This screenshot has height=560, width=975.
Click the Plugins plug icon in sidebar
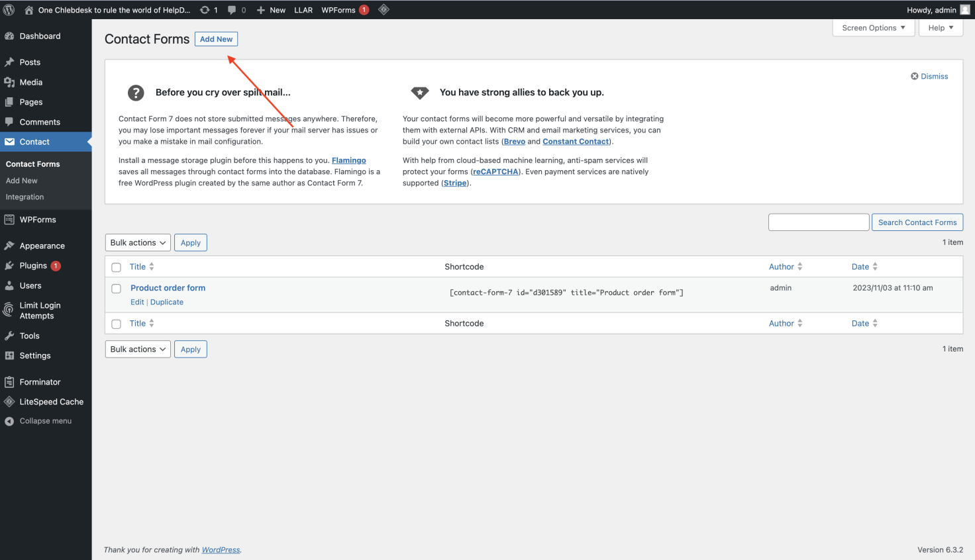(x=9, y=265)
